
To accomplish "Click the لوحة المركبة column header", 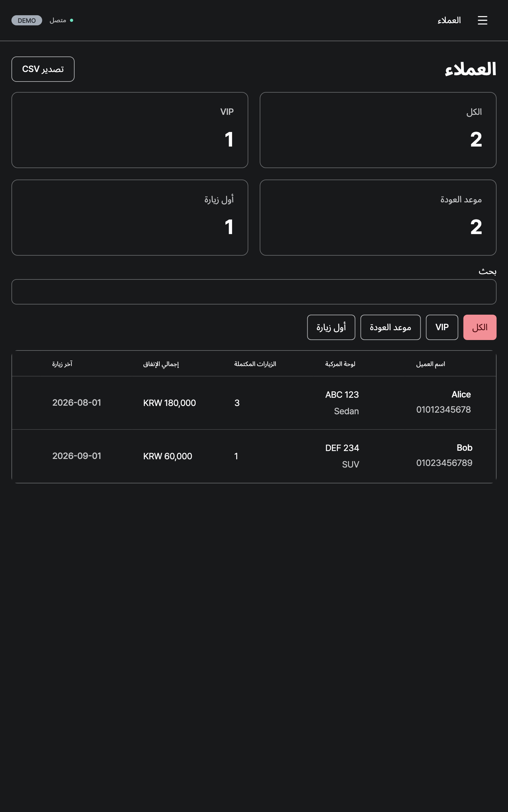I will point(340,364).
